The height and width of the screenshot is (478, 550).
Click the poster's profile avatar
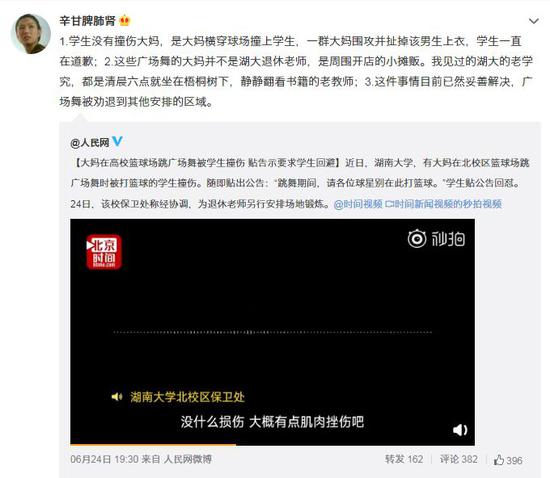31,34
